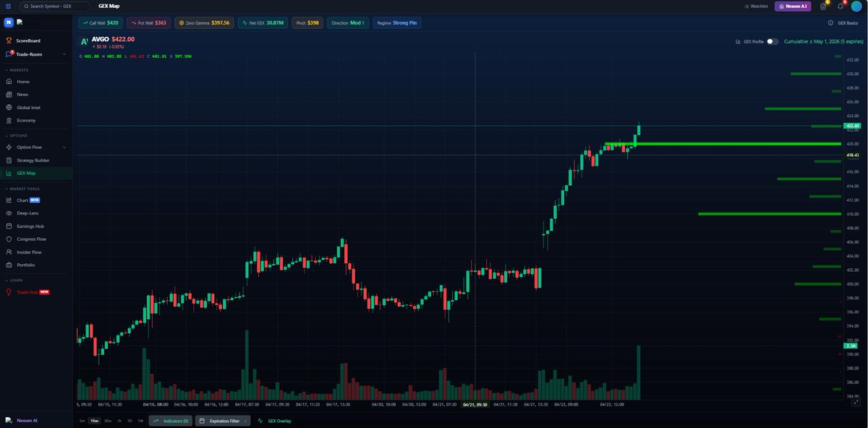Open the notifications bell icon
Image resolution: width=868 pixels, height=428 pixels.
pyautogui.click(x=841, y=6)
